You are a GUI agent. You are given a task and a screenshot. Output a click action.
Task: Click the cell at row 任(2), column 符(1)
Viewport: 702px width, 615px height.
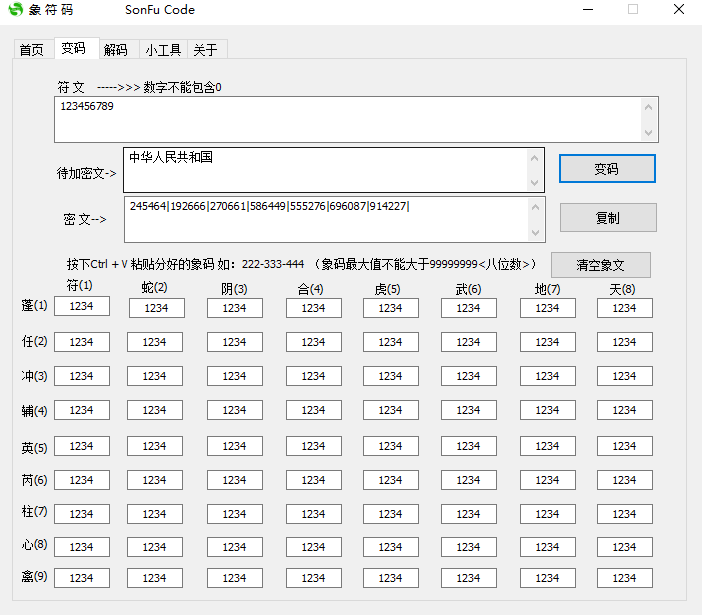pyautogui.click(x=82, y=342)
